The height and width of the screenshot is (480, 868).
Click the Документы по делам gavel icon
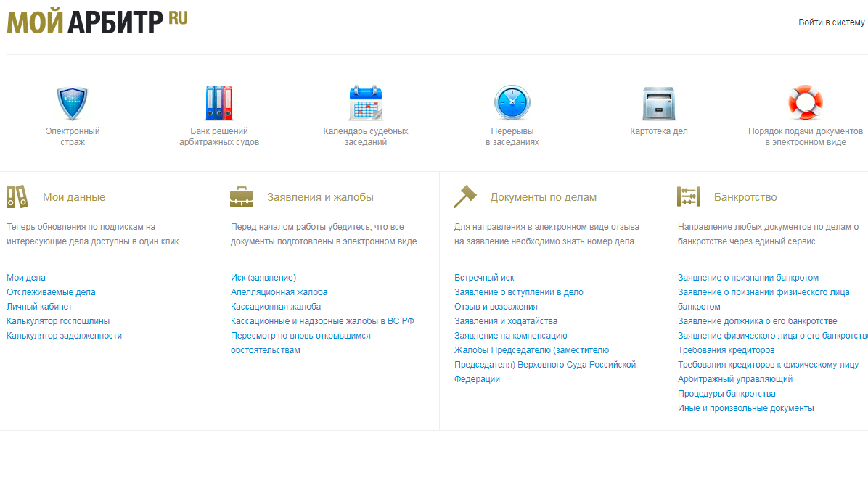465,196
